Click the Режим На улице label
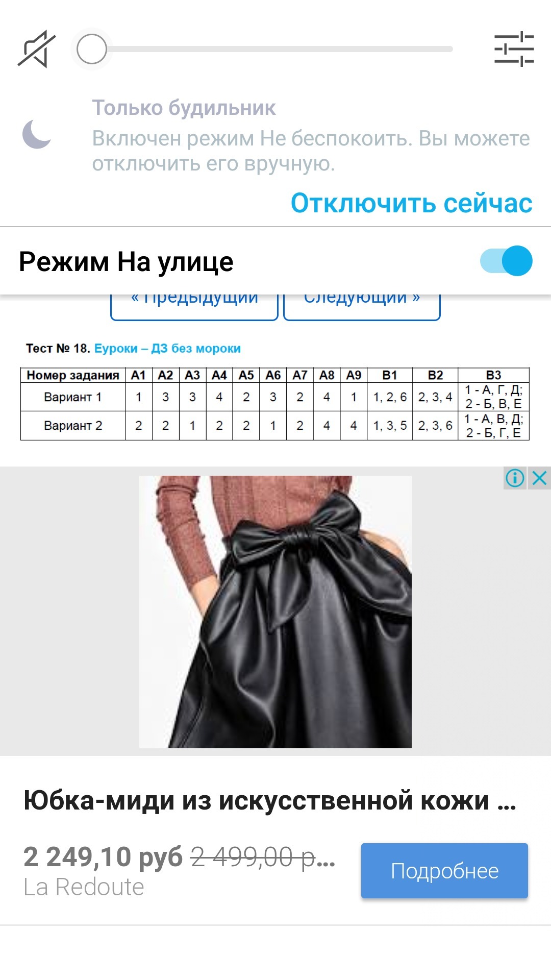This screenshot has height=980, width=551. tap(126, 262)
